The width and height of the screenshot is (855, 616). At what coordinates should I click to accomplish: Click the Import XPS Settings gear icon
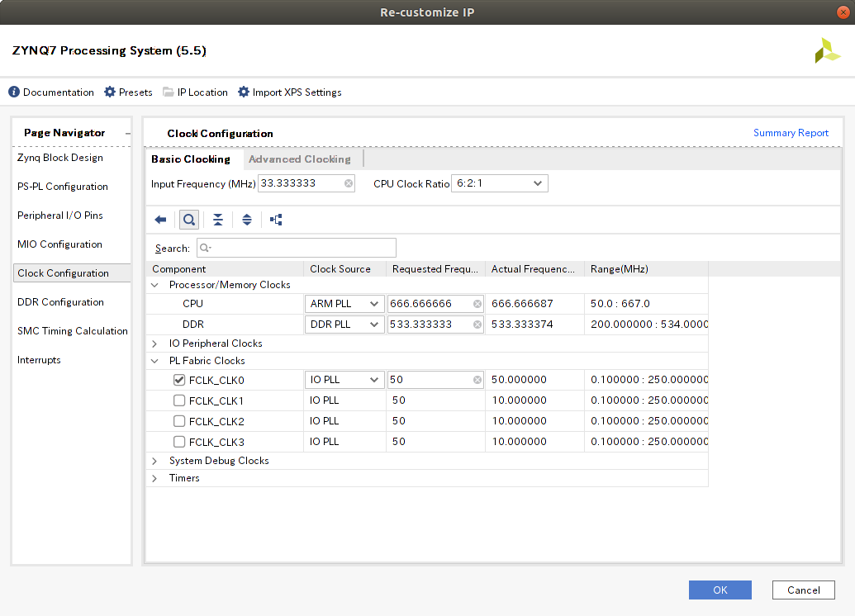pyautogui.click(x=243, y=92)
